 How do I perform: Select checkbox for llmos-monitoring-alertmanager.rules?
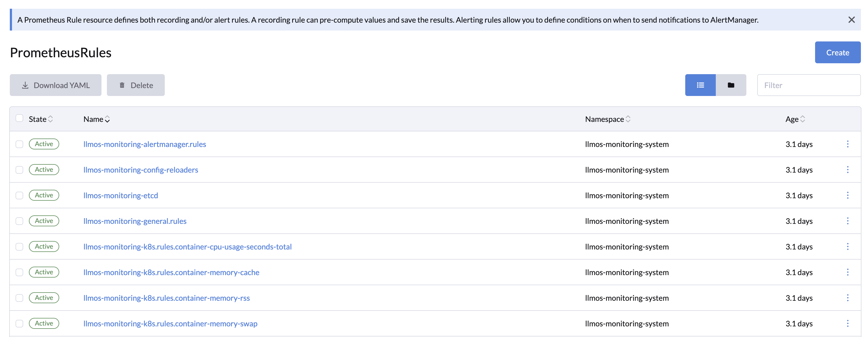20,144
